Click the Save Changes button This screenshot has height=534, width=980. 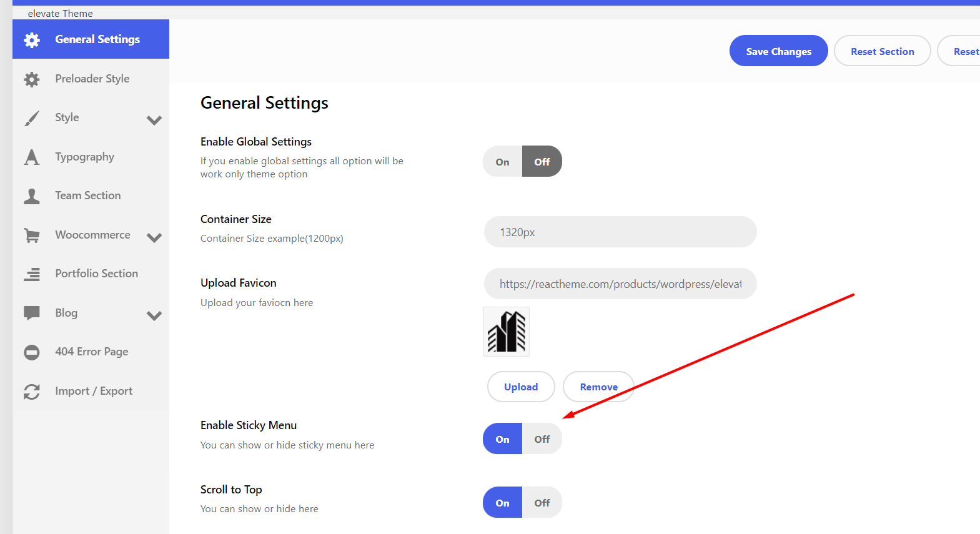778,51
